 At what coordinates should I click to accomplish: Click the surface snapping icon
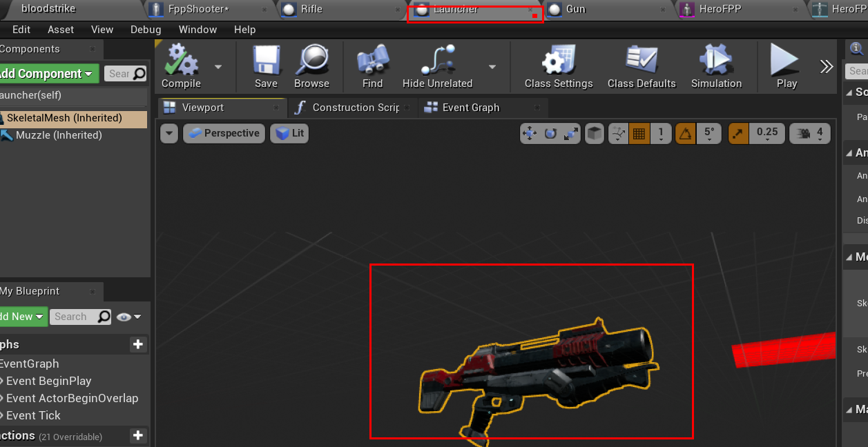pos(619,133)
